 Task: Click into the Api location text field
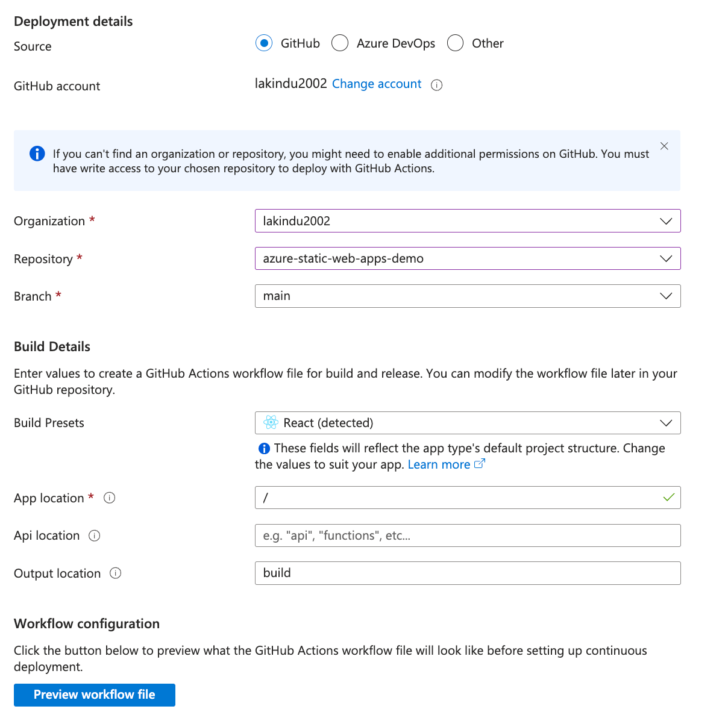click(468, 535)
